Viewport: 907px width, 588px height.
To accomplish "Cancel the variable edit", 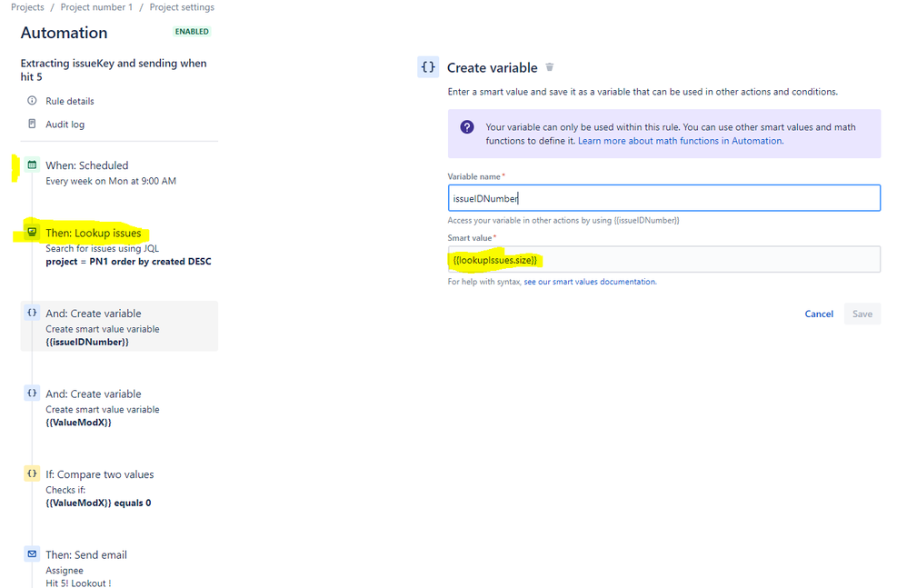I will (x=819, y=314).
